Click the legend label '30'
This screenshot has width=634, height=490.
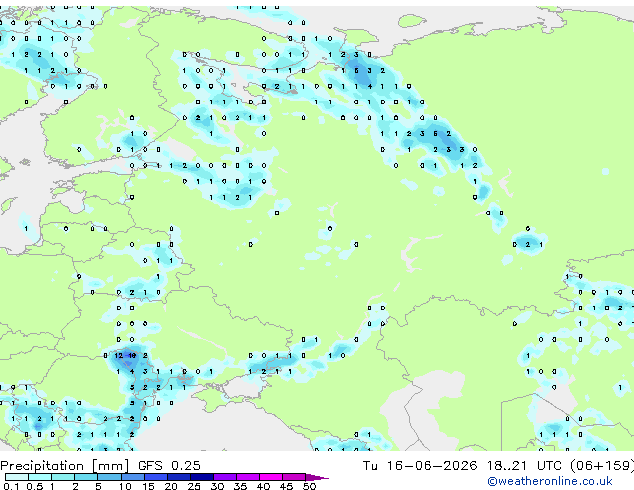[217, 486]
